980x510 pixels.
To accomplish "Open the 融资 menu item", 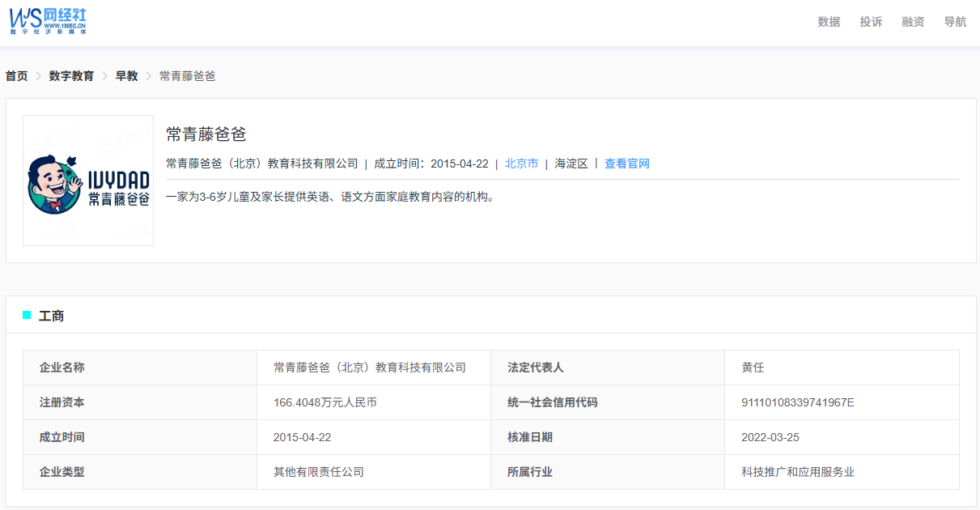I will (x=913, y=22).
